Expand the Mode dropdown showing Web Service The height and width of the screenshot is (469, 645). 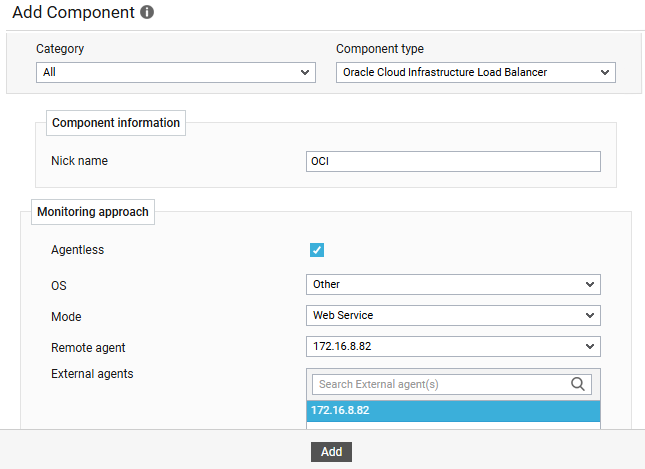453,315
